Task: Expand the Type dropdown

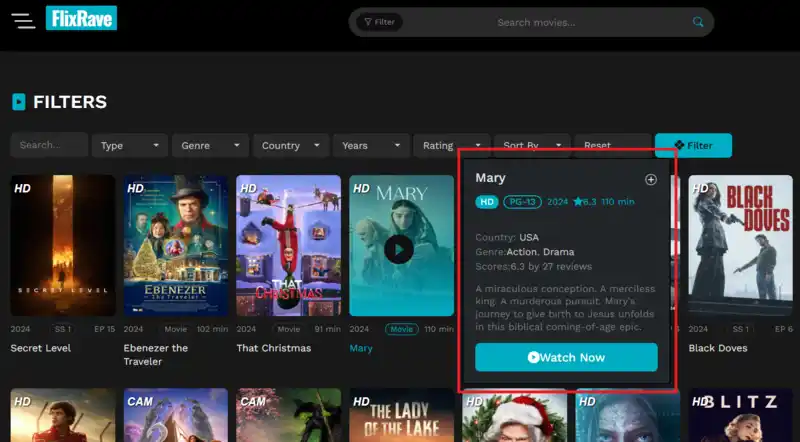Action: [130, 146]
